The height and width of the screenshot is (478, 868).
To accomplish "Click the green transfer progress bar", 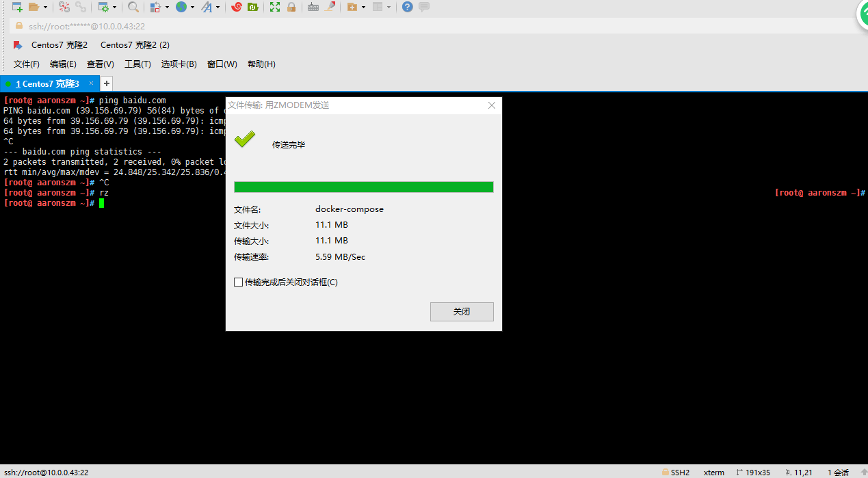I will [x=364, y=187].
